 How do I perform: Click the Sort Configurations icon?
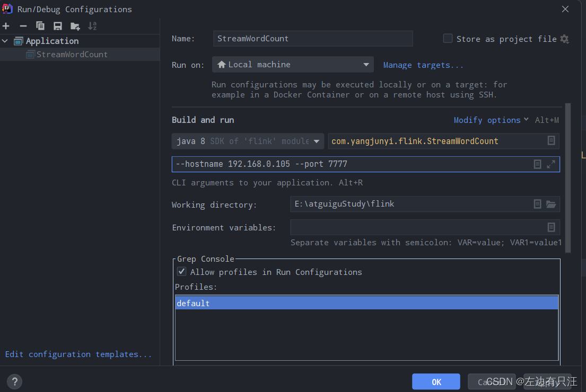pos(92,26)
